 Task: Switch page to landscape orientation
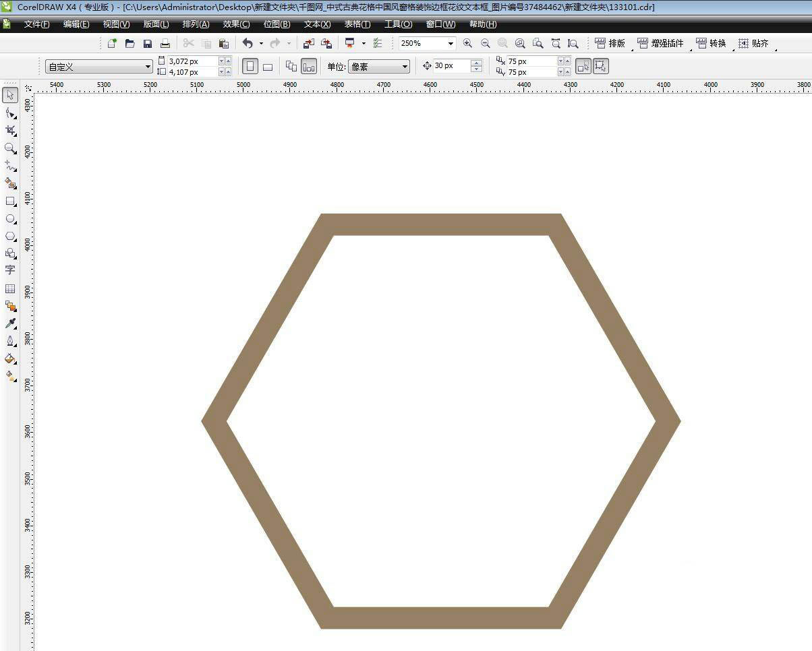[268, 67]
